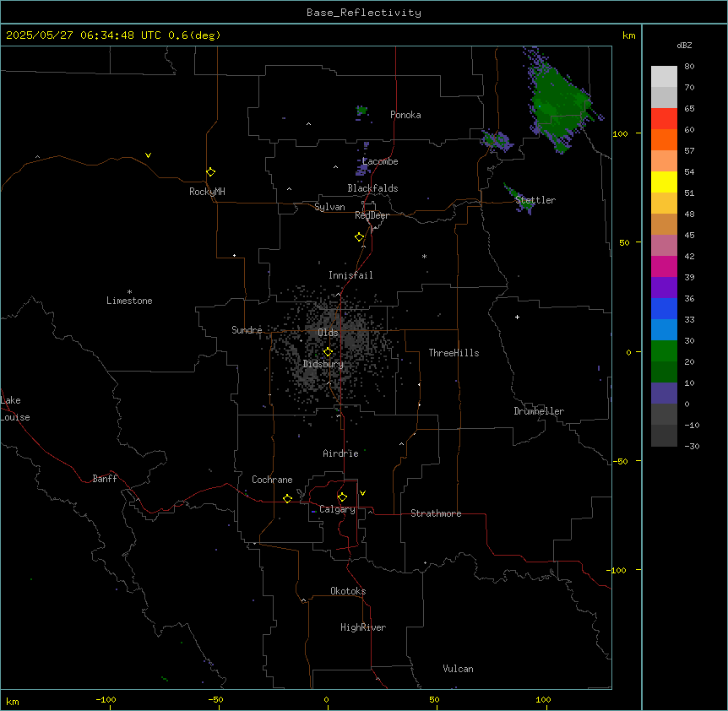The image size is (728, 711).
Task: Click the Sundre label
Action: point(247,330)
